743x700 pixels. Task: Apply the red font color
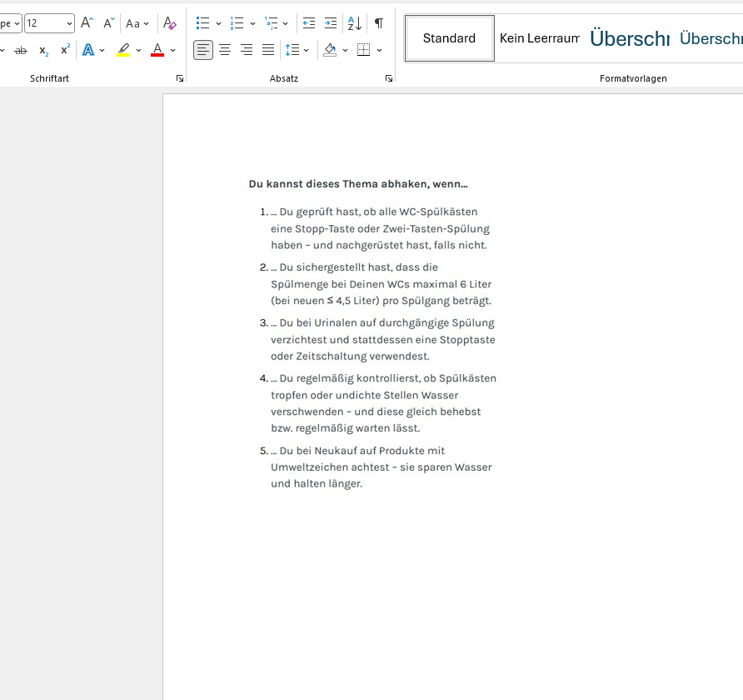coord(157,50)
